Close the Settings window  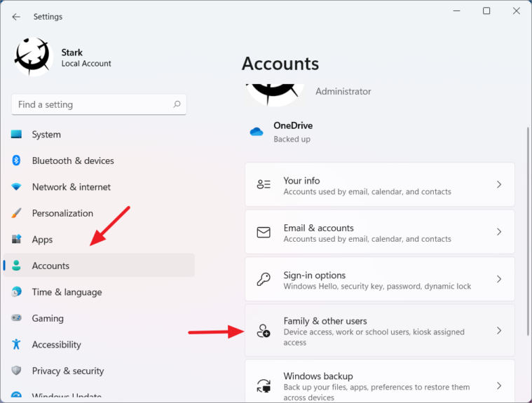click(x=516, y=11)
